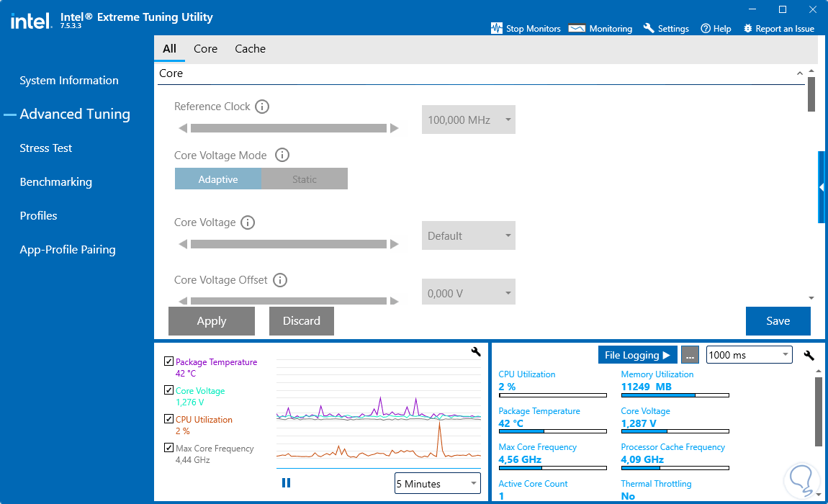Image resolution: width=828 pixels, height=504 pixels.
Task: Click the file logging options ellipsis button
Action: [x=690, y=355]
